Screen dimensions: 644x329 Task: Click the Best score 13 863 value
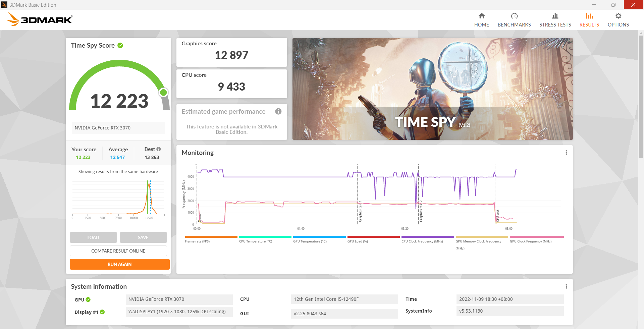coord(152,157)
